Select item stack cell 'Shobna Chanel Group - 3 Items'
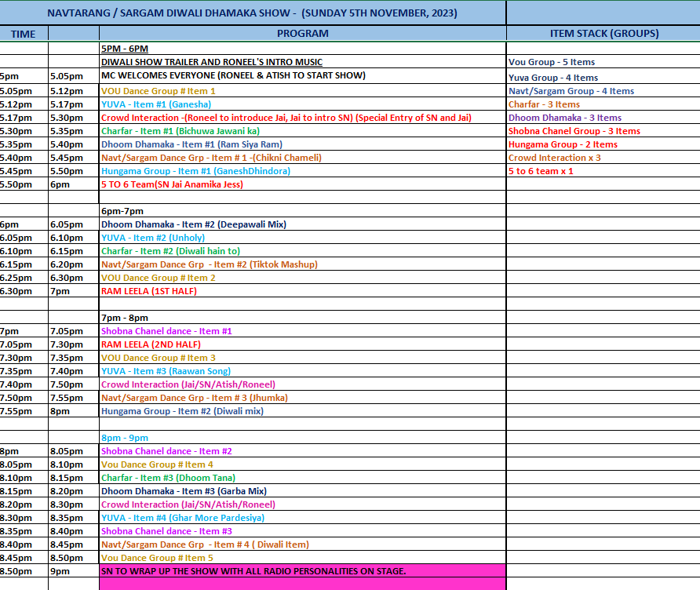 pyautogui.click(x=603, y=131)
